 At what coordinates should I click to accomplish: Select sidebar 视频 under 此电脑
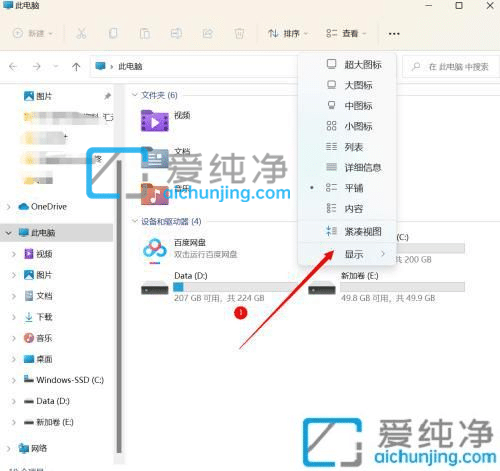[x=38, y=254]
